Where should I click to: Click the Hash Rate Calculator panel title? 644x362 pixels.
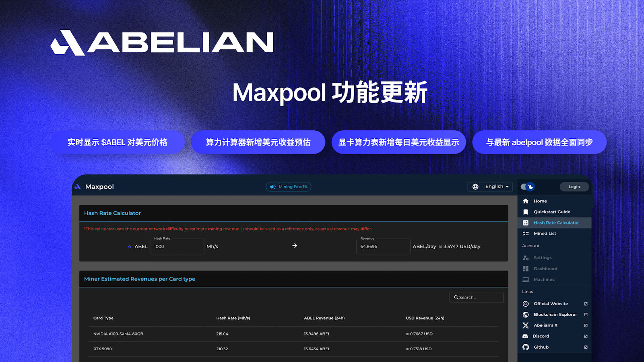[112, 213]
